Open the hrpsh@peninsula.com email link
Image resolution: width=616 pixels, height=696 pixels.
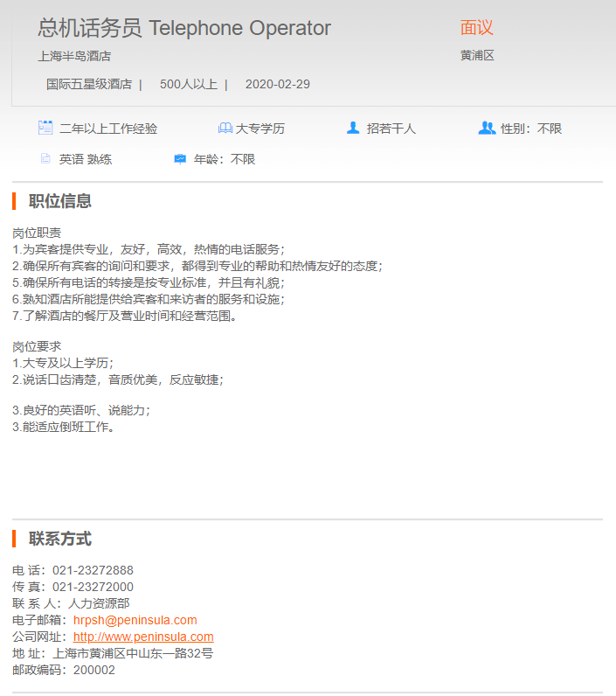tap(135, 620)
